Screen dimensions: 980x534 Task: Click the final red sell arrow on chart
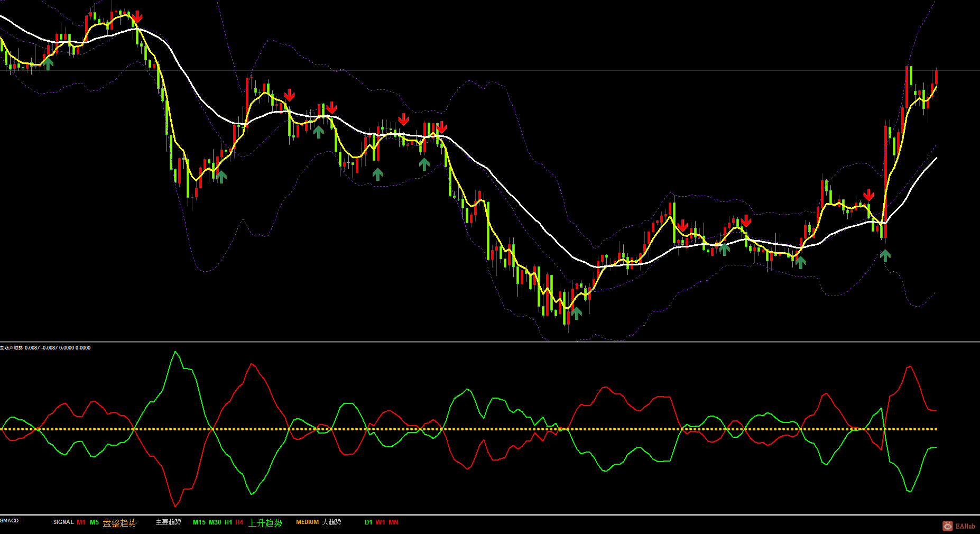(x=868, y=195)
